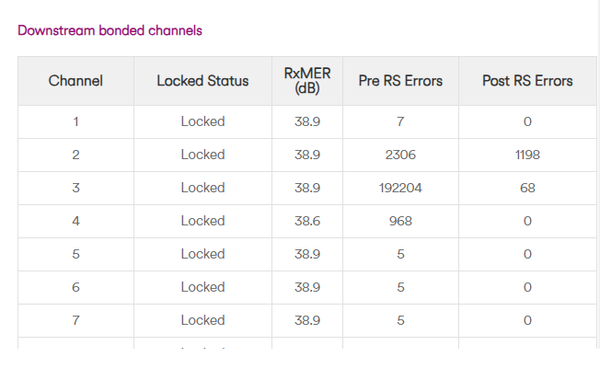Select Locked status of channel 3
Viewport: 600px width, 368px height.
(203, 188)
